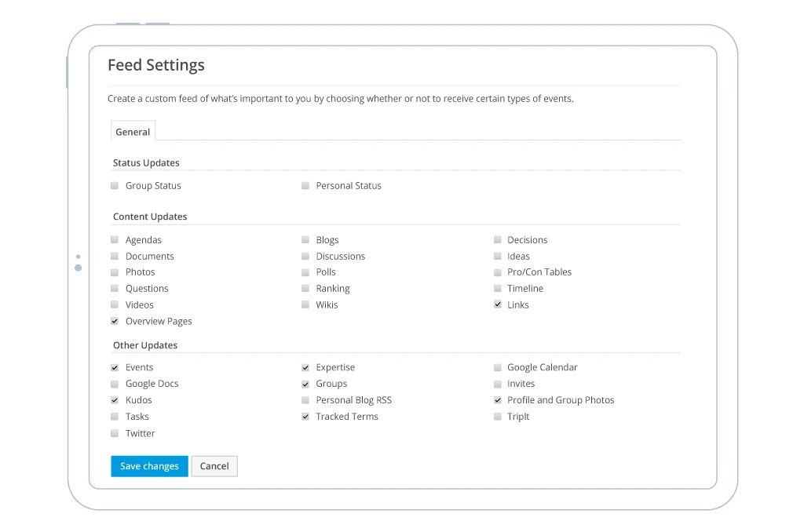Enable Google Calendar updates
804x532 pixels.
point(498,367)
